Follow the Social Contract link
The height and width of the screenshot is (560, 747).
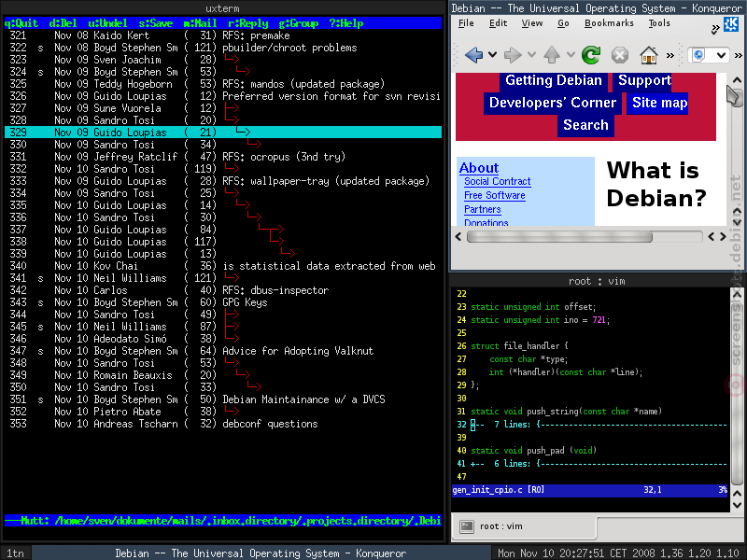498,181
